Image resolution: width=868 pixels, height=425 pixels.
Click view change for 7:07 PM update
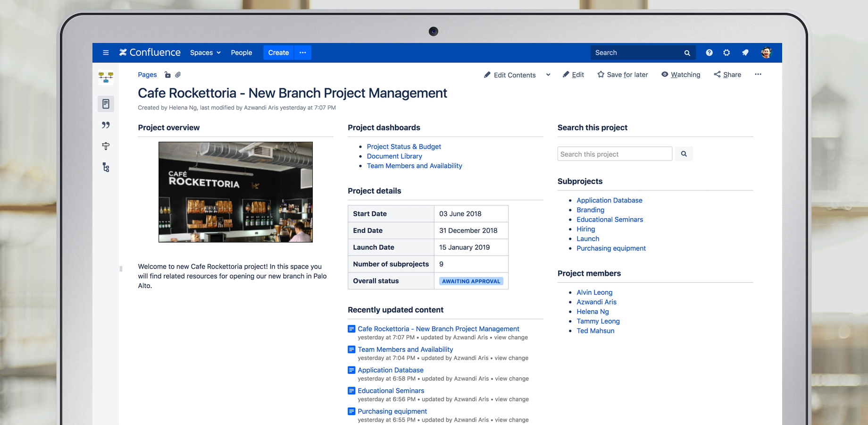coord(511,338)
